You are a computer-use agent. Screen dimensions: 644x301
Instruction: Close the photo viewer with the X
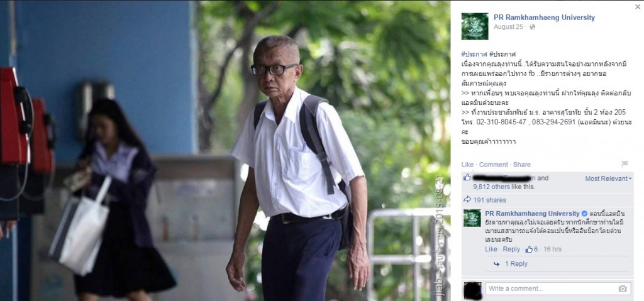click(637, 6)
